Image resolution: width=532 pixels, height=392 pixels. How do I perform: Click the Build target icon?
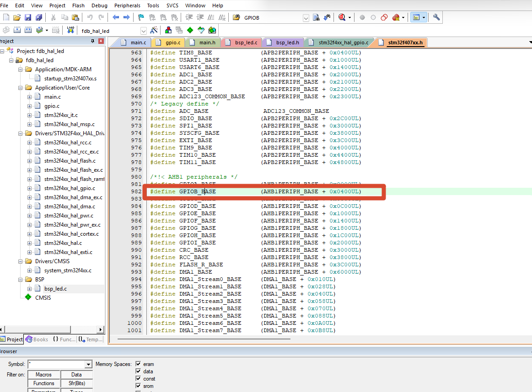17,30
